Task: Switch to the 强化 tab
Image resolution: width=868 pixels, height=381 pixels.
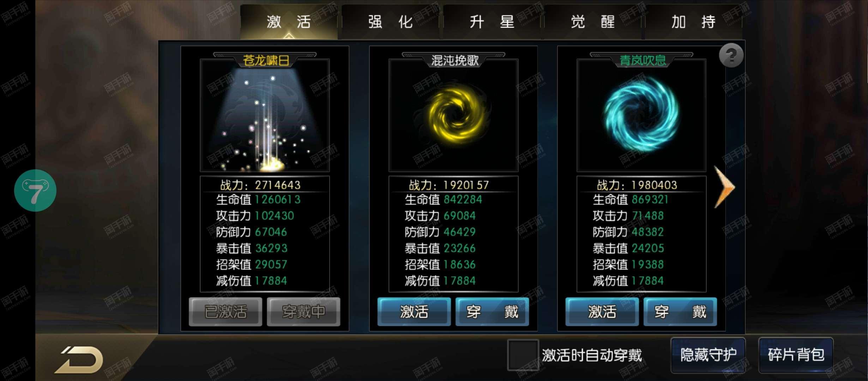Action: coord(390,22)
